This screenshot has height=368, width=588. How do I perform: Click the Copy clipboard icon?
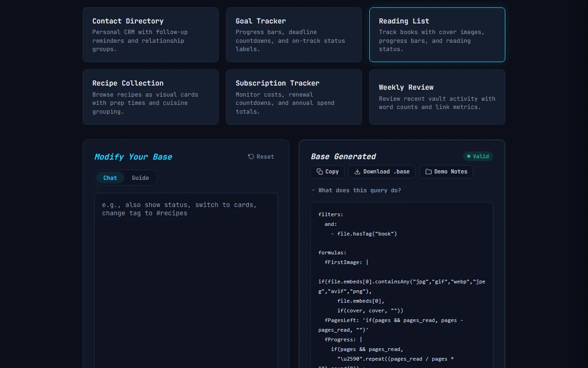pyautogui.click(x=320, y=172)
